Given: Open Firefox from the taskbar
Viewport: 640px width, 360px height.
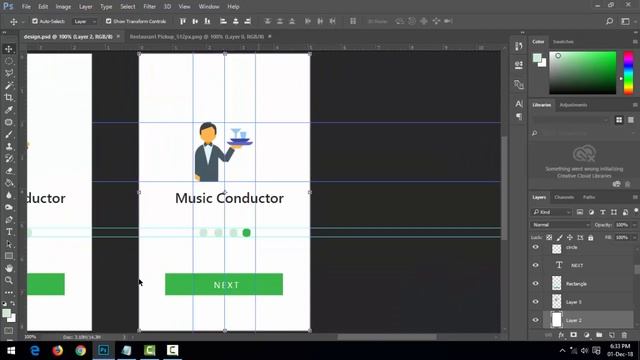Looking at the screenshot, I should point(58,350).
